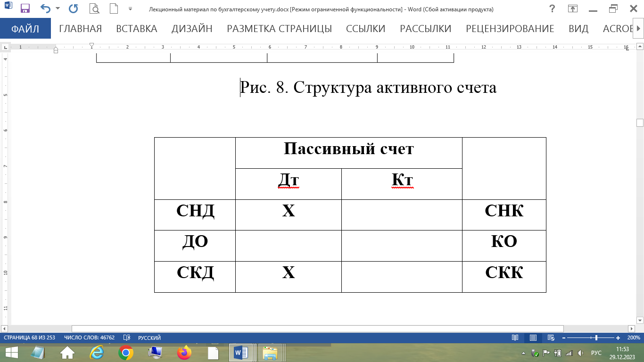Click the 'Пассивный счет' header cell
The image size is (644, 362).
(349, 153)
